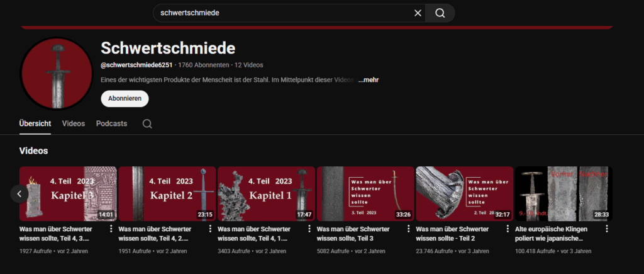Switch to the Podcasts tab
Image resolution: width=644 pixels, height=274 pixels.
coord(111,123)
